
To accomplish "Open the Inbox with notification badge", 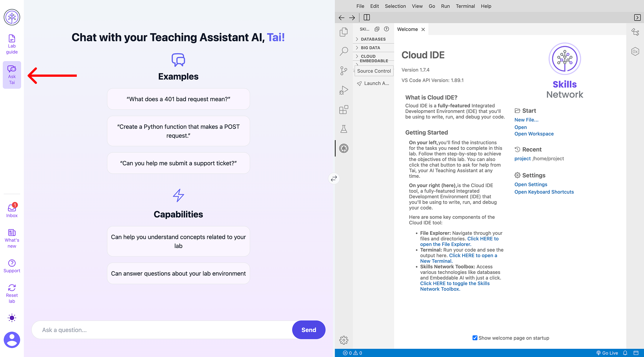I will (x=12, y=210).
